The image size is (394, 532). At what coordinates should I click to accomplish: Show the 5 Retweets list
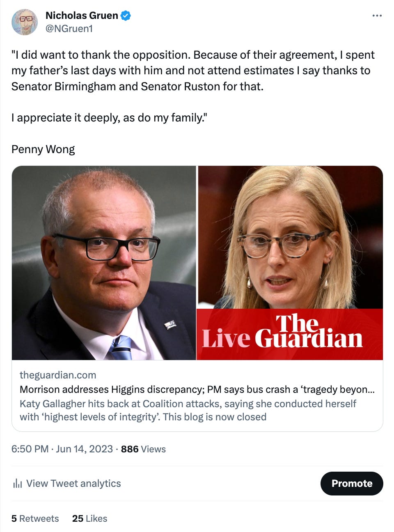click(x=35, y=518)
